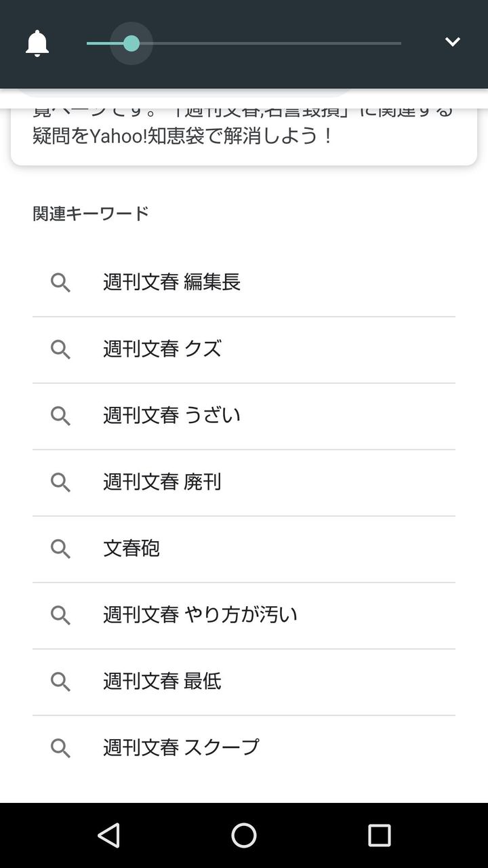Image resolution: width=488 pixels, height=868 pixels.
Task: Tap search icon beside 週刊文春 クズ
Action: pos(60,349)
